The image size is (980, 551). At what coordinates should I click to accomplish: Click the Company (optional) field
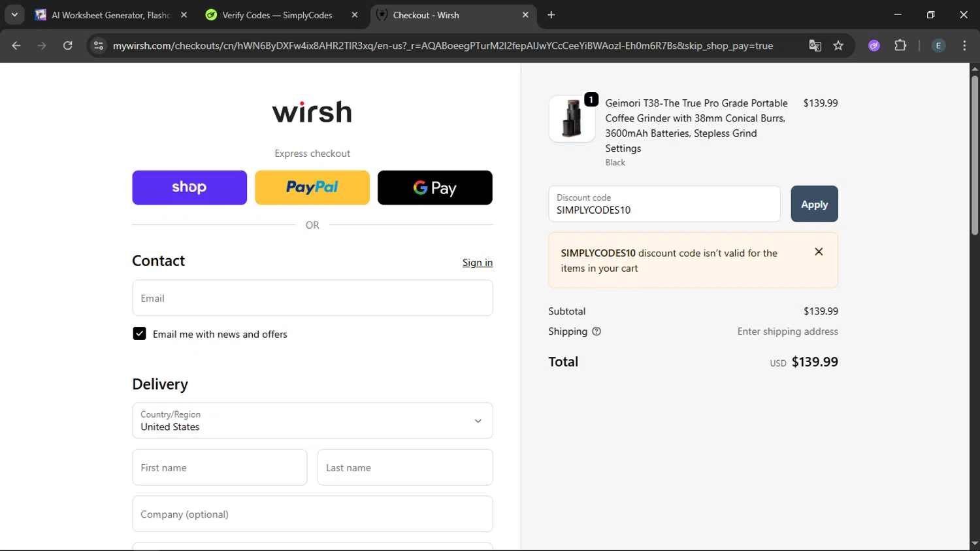click(312, 514)
